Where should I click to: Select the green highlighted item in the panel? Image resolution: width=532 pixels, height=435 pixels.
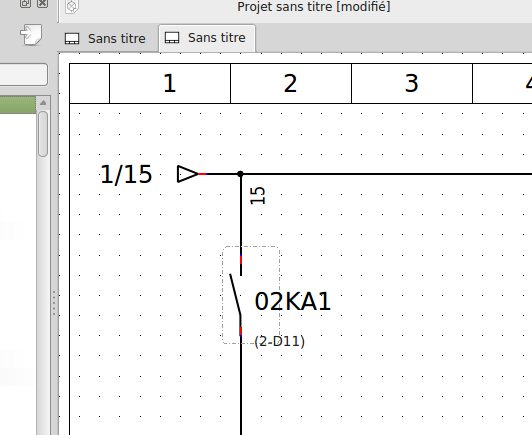[x=18, y=105]
